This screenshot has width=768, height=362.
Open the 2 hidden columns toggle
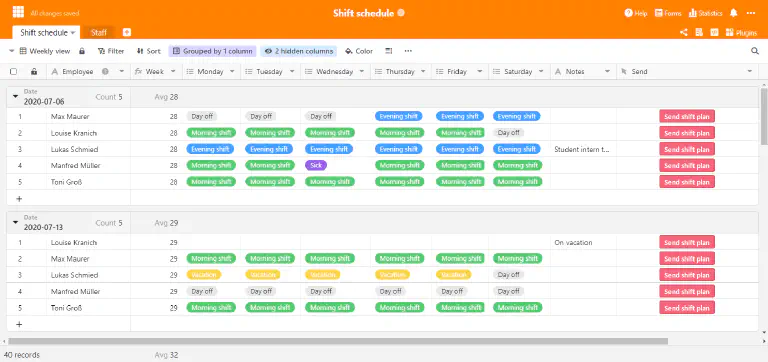(x=298, y=51)
